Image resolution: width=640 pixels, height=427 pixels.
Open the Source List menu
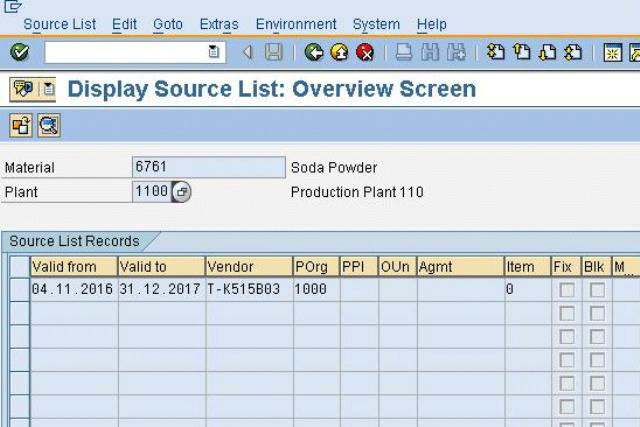pos(60,24)
